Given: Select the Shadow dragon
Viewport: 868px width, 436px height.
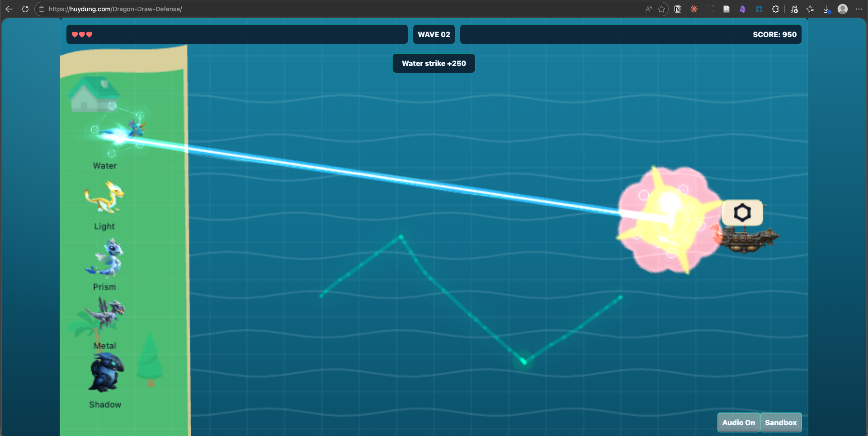Looking at the screenshot, I should click(x=106, y=372).
